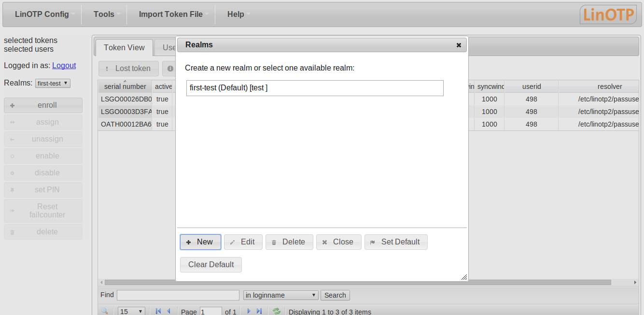Click the Delete realm trash button
644x315 pixels.
pos(289,242)
